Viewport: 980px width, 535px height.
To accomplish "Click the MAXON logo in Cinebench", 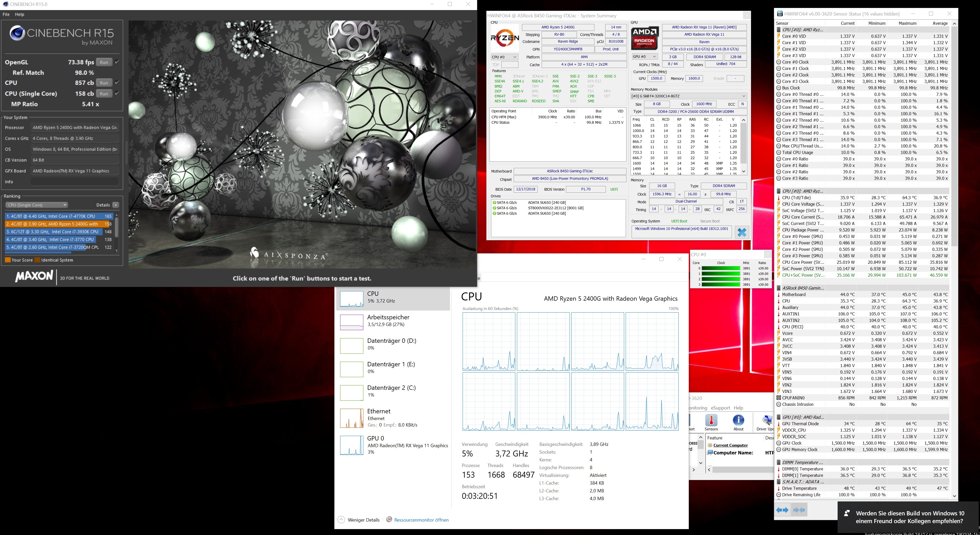I will tap(34, 276).
